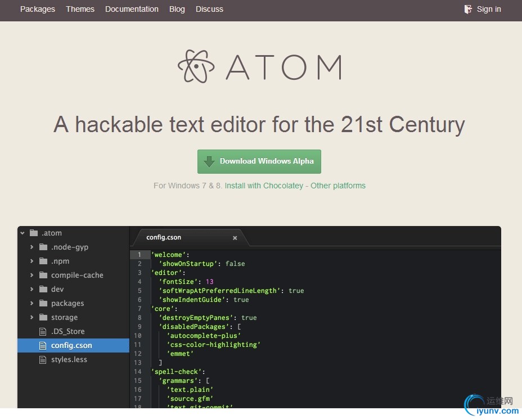The width and height of the screenshot is (522, 420).
Task: Collapse the .atom root folder chevron
Action: pos(22,233)
